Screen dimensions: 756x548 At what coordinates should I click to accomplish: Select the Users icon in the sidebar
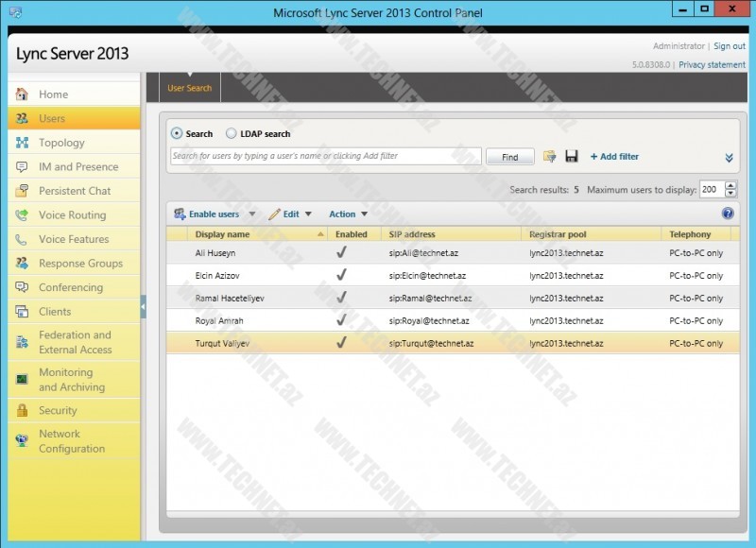tap(23, 118)
